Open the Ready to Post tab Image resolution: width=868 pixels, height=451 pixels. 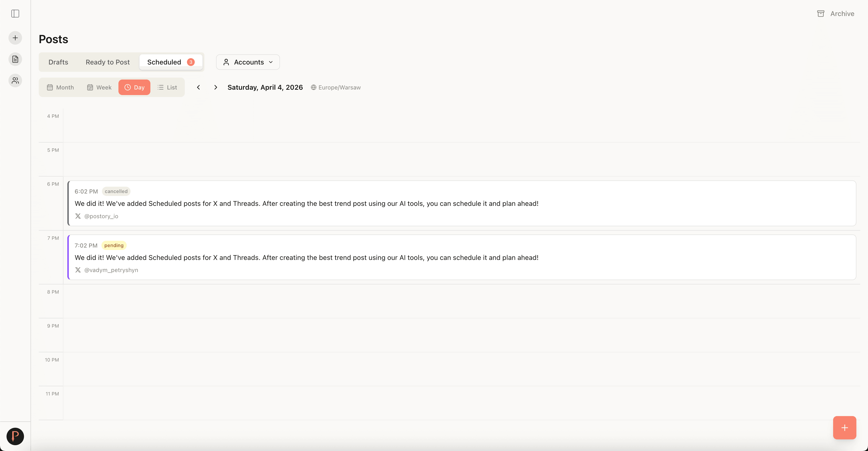tap(108, 62)
